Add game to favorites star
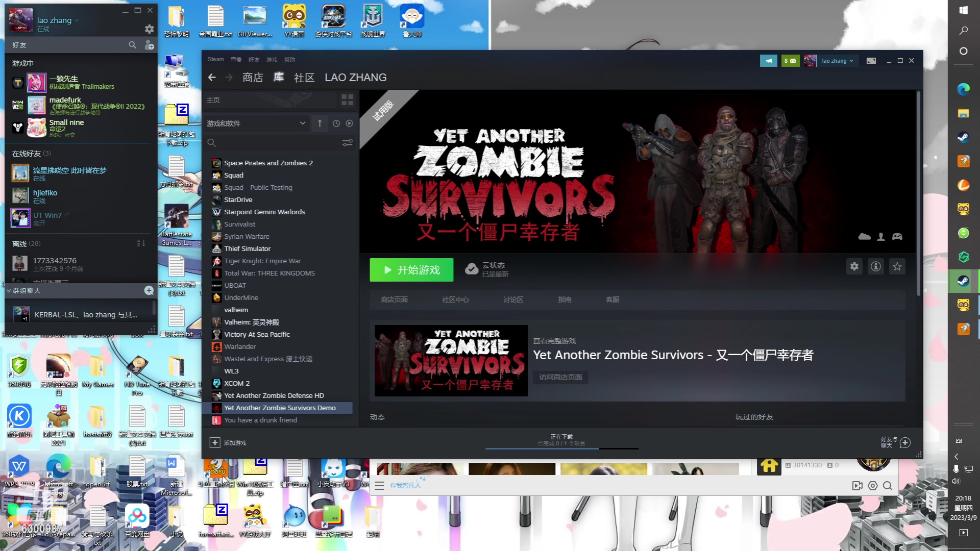The height and width of the screenshot is (551, 980). click(x=897, y=266)
